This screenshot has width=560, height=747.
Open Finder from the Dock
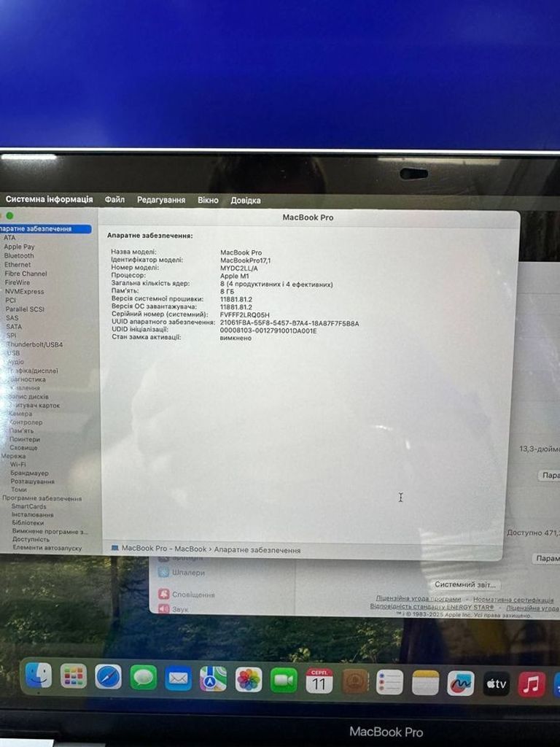38,676
